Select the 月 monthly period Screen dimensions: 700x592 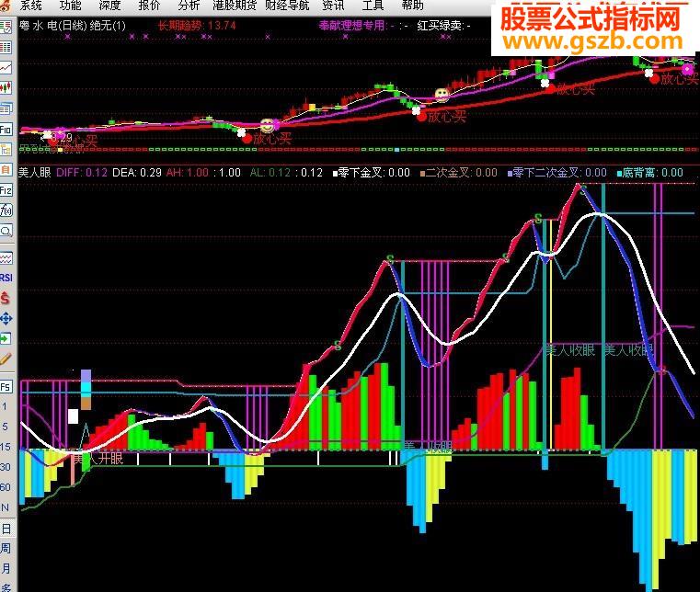click(x=6, y=568)
